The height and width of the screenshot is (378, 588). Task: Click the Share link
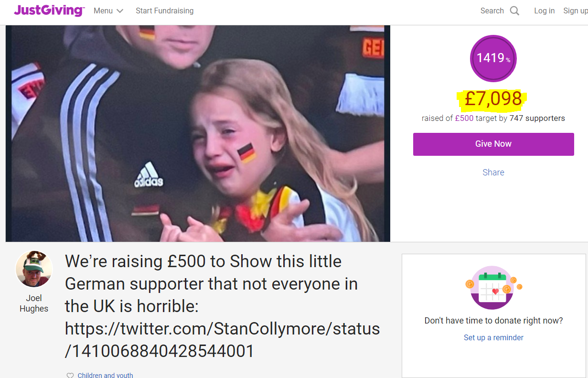(x=493, y=173)
